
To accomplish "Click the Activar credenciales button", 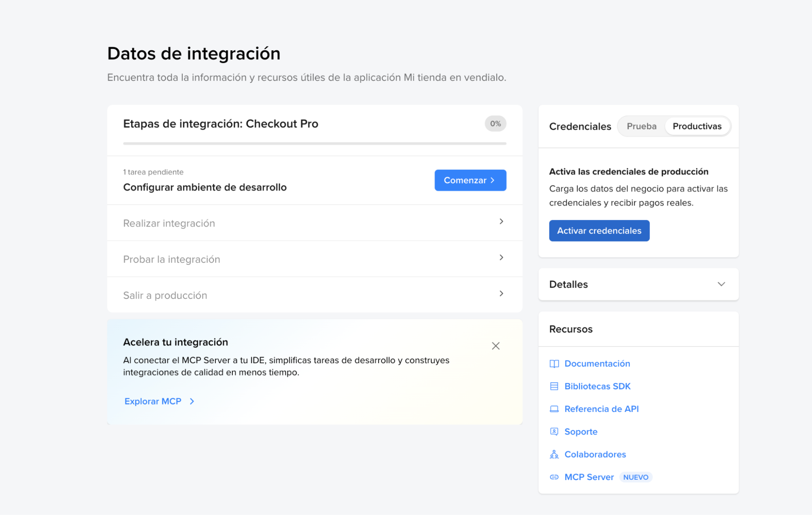I will (x=599, y=231).
